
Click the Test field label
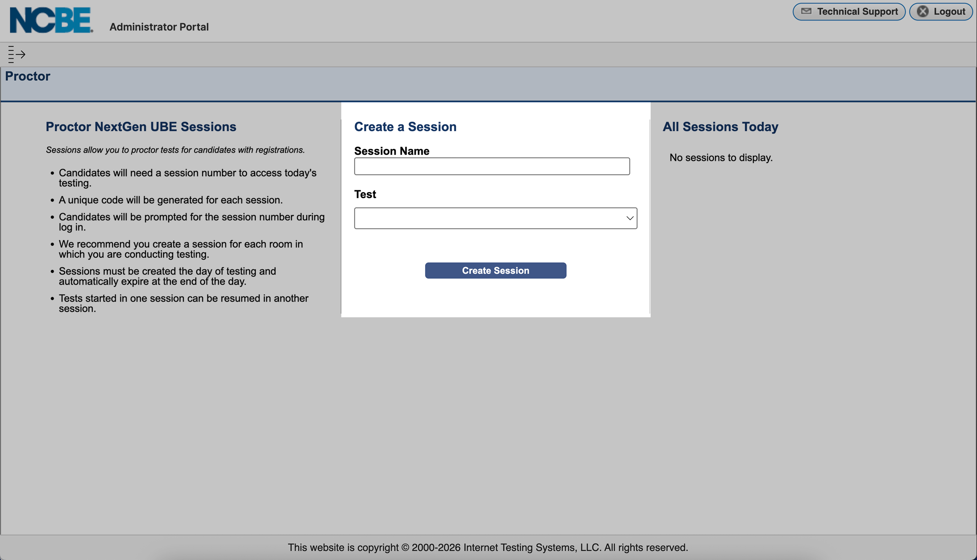(x=365, y=194)
